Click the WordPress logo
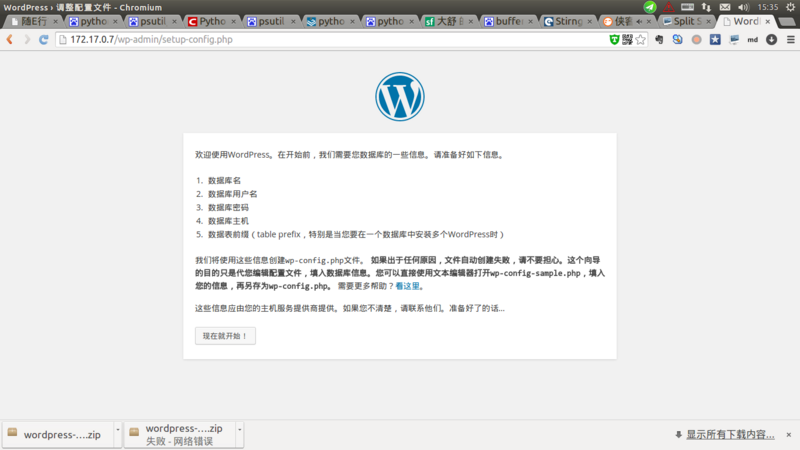 pyautogui.click(x=400, y=96)
